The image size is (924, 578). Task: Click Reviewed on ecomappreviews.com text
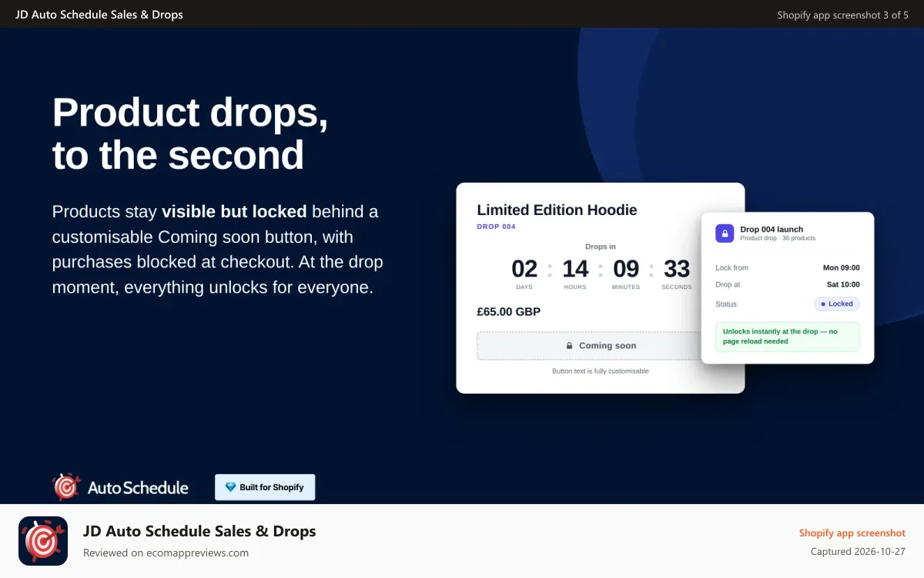[166, 553]
